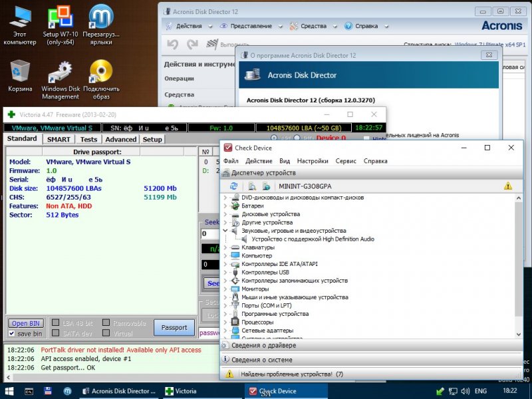Open the command prompt taskbar icon
532x399 pixels.
click(x=29, y=391)
